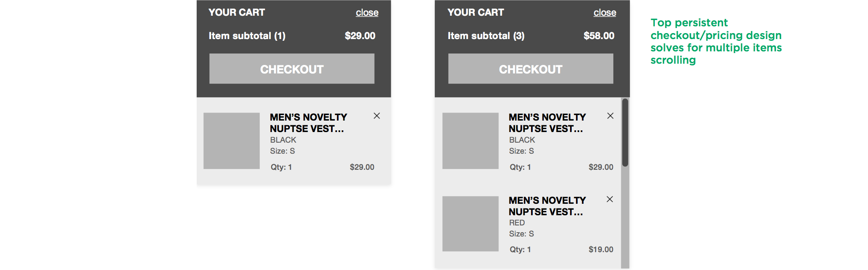This screenshot has height=270, width=868.
Task: Click the green persistent checkout annotation text
Action: click(x=716, y=41)
